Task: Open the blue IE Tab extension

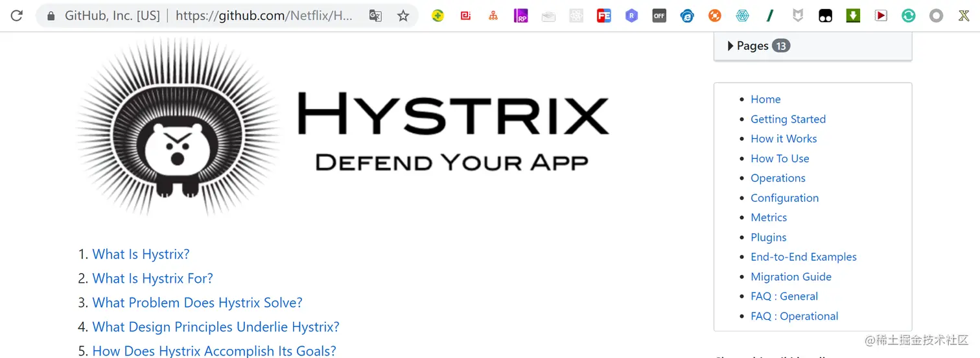Action: click(x=687, y=16)
